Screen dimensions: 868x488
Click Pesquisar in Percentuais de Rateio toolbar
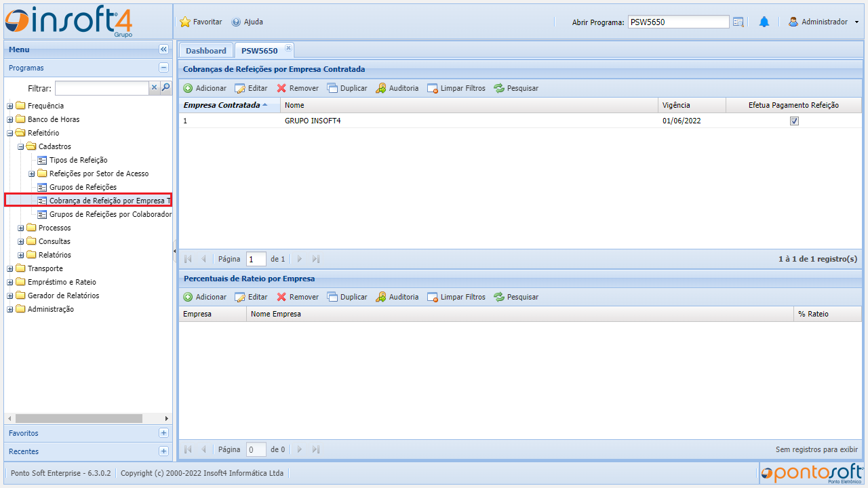tap(516, 297)
